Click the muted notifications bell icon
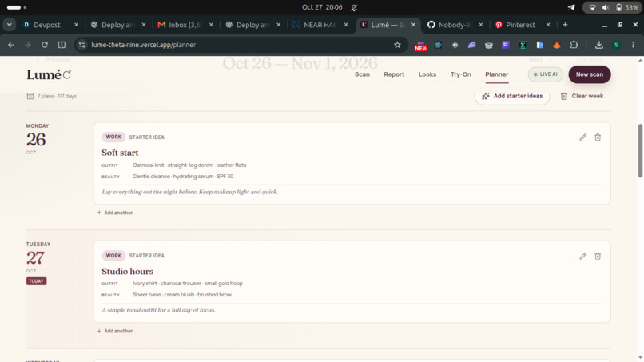Viewport: 644px width, 362px height. click(354, 7)
